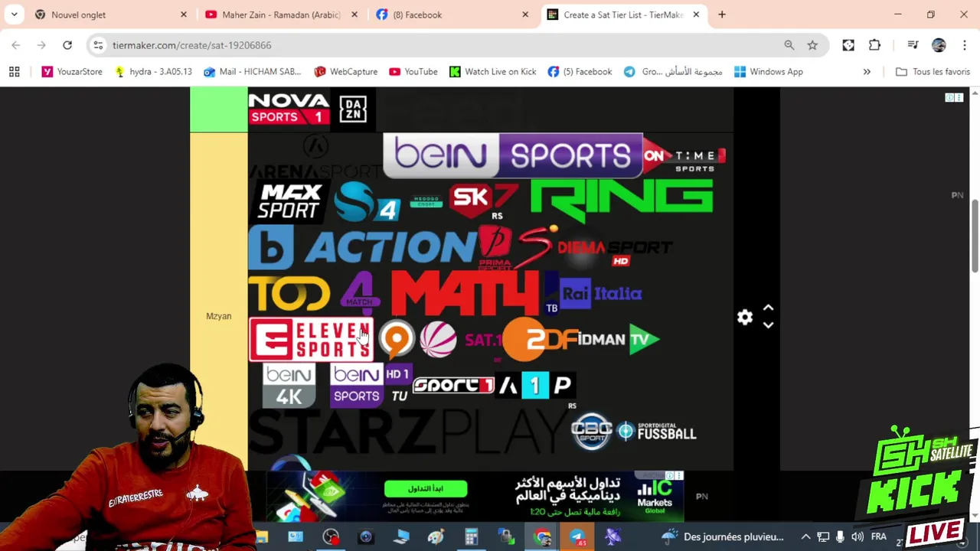Open the YouTube bookmark
This screenshot has height=551, width=980.
coord(413,71)
